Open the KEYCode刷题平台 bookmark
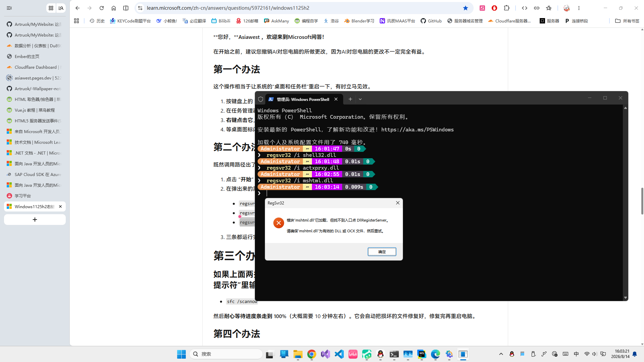The width and height of the screenshot is (644, 362). pos(130,21)
